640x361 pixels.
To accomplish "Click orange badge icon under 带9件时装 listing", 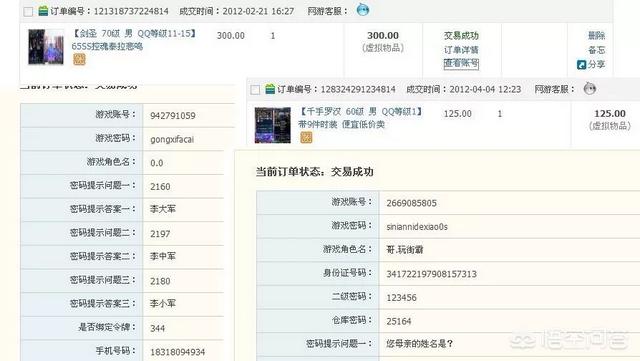I will (x=306, y=138).
